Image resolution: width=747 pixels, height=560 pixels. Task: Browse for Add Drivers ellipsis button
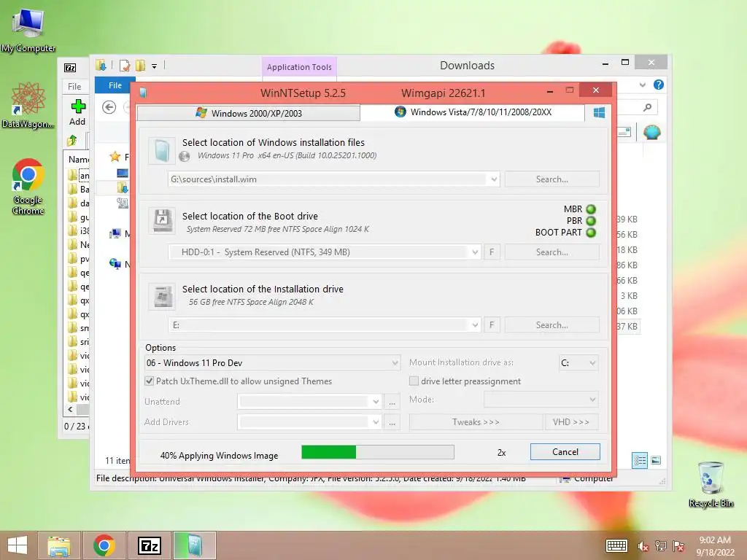click(x=392, y=422)
